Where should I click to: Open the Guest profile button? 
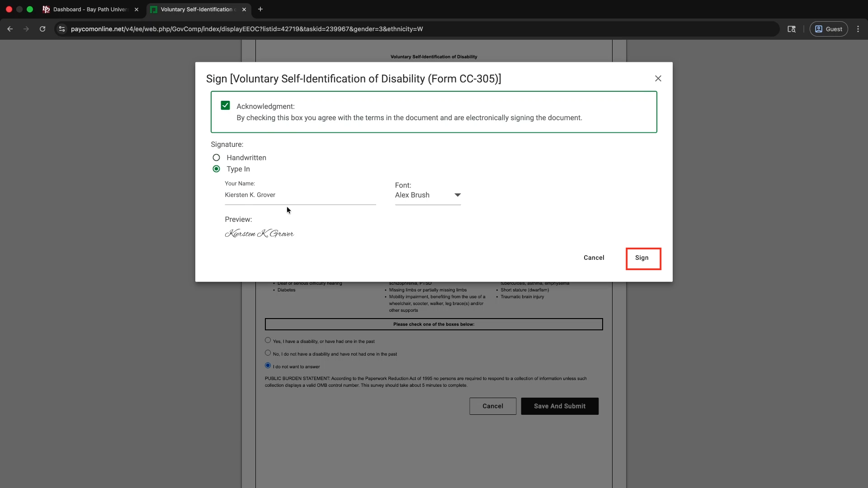click(x=828, y=29)
